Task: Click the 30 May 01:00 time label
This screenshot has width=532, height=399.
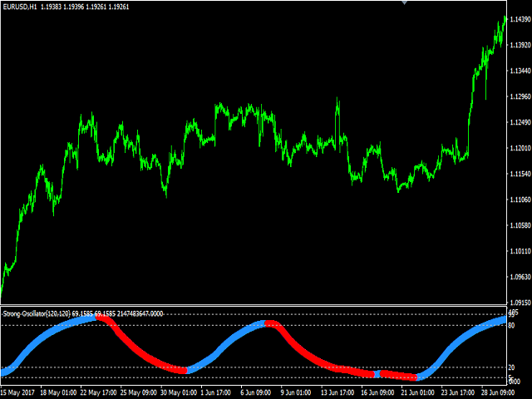Action: pyautogui.click(x=179, y=393)
